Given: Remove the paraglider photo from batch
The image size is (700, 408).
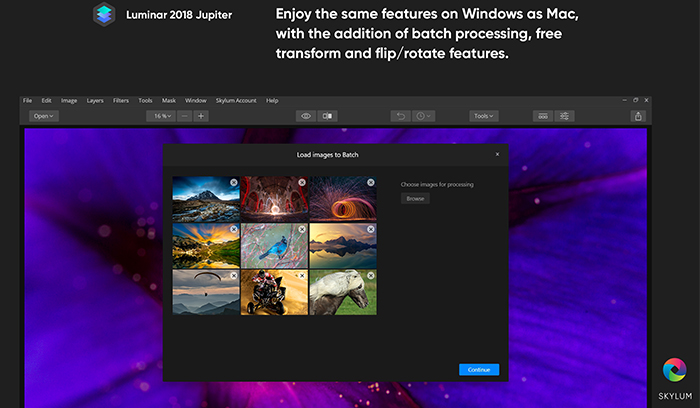Looking at the screenshot, I should [233, 276].
